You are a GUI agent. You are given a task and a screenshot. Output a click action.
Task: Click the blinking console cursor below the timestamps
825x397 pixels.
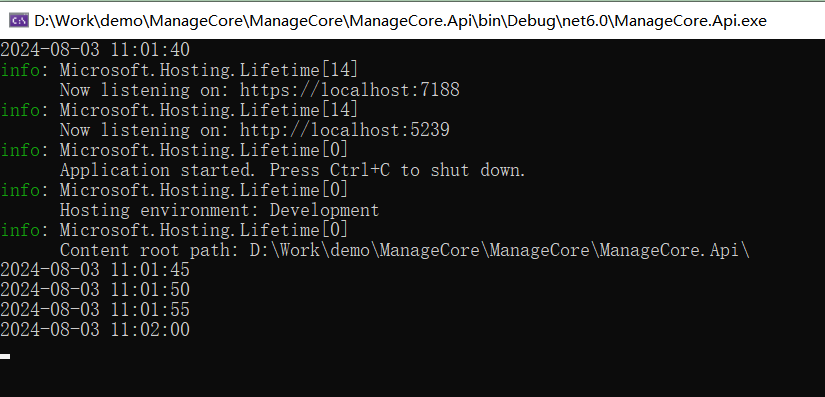pos(5,357)
